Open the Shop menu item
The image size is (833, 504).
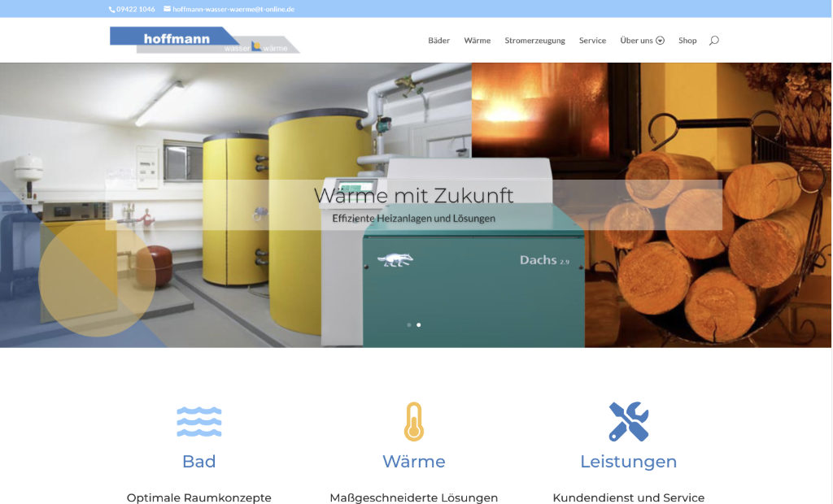pos(687,41)
